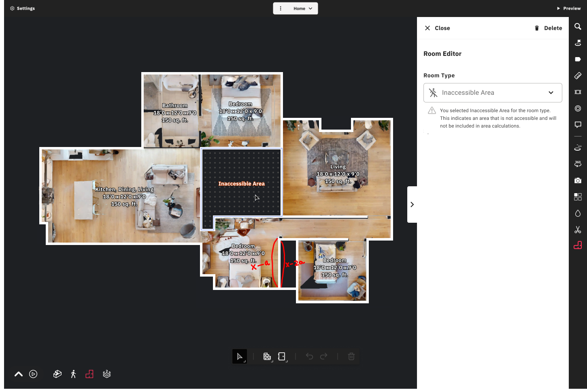The width and height of the screenshot is (587, 392).
Task: Switch to walkthrough inside view
Action: tap(73, 374)
